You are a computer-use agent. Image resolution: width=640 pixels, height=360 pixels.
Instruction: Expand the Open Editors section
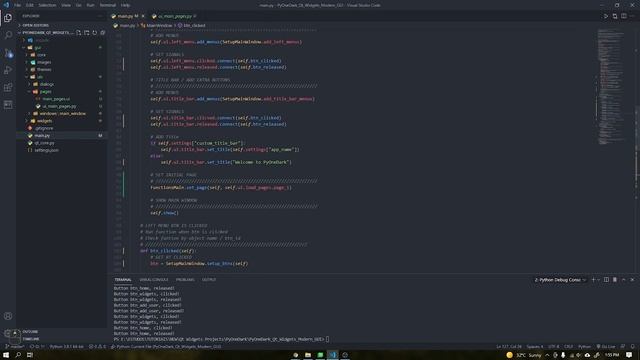pos(61,25)
